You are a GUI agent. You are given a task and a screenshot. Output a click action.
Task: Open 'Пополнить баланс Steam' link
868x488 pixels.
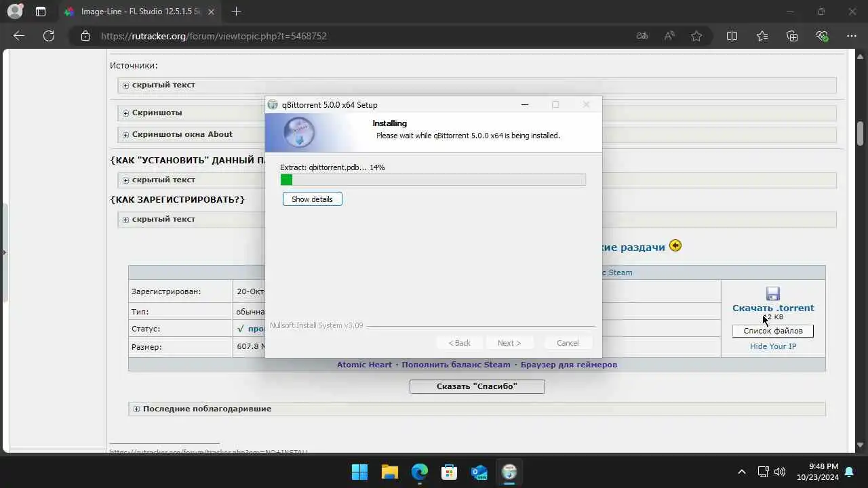pyautogui.click(x=456, y=365)
